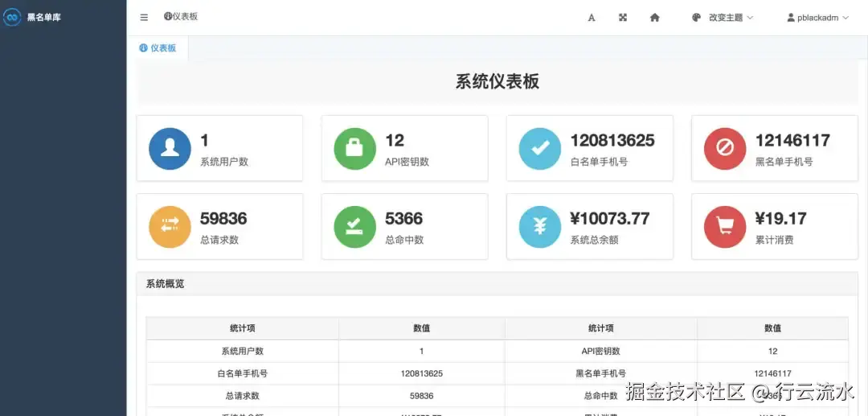Click the red cart icon for 累计消费
868x416 pixels.
[725, 227]
